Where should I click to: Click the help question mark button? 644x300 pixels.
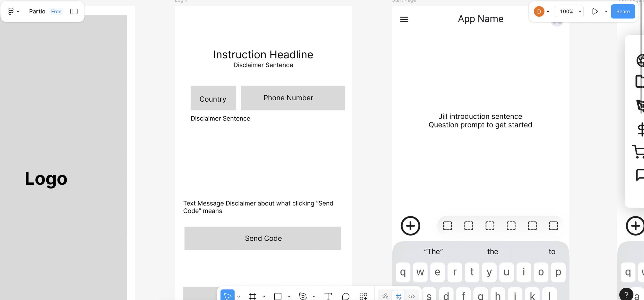pos(626,294)
